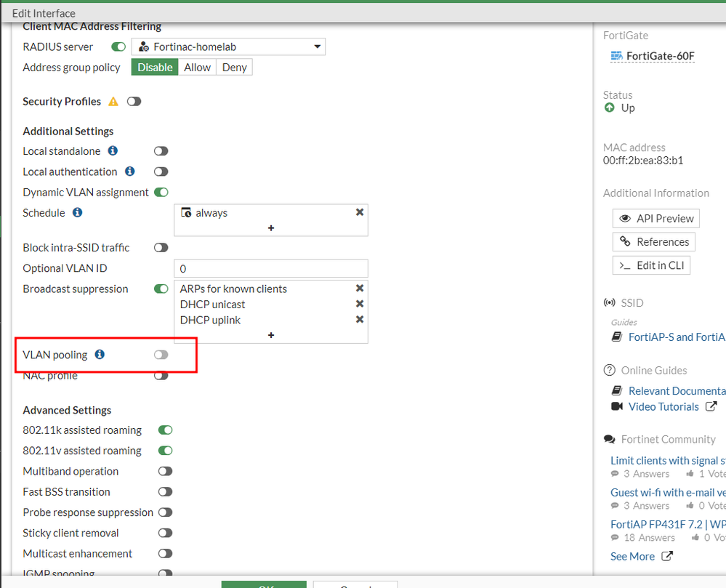Image resolution: width=726 pixels, height=588 pixels.
Task: Click the SSID wireless signal icon
Action: click(x=609, y=303)
